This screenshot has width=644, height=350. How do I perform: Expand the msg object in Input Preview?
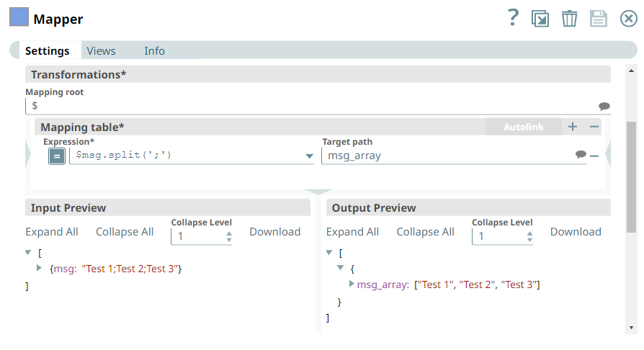click(x=40, y=268)
